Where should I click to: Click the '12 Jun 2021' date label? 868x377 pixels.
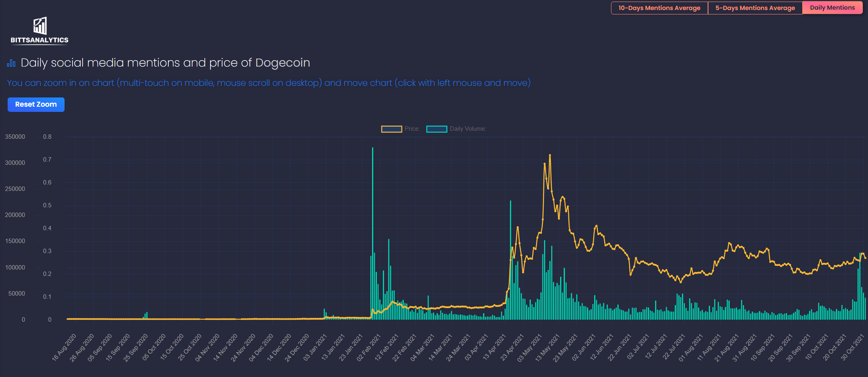pyautogui.click(x=601, y=347)
